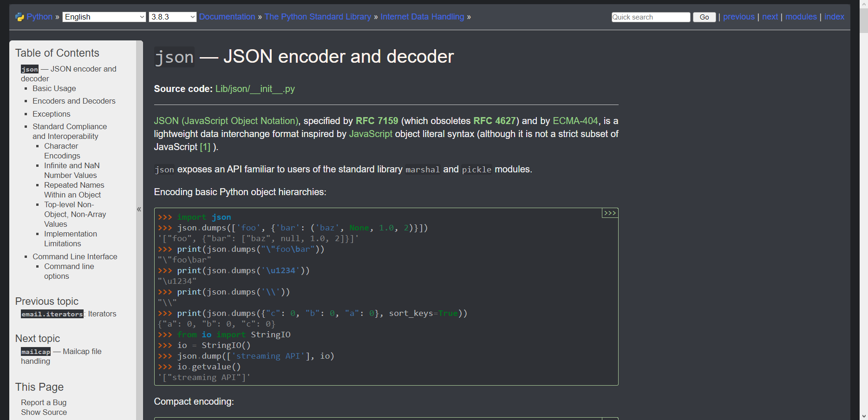Toggle prompt visibility with the >>> button
The image size is (868, 420).
coord(610,213)
